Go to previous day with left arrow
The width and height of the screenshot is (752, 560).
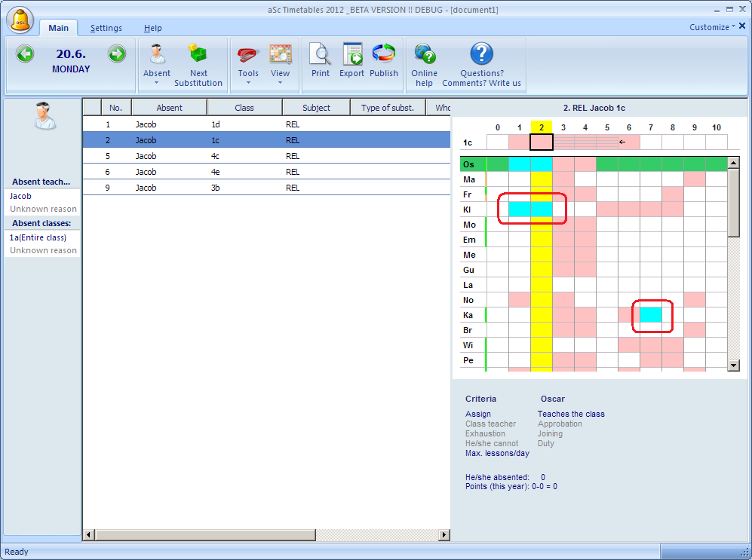(25, 54)
